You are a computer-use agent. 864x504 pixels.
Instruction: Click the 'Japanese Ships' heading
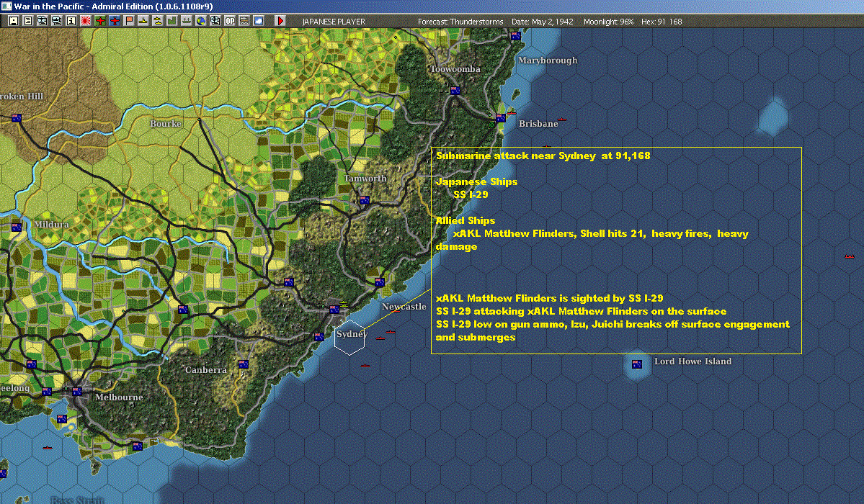[476, 181]
